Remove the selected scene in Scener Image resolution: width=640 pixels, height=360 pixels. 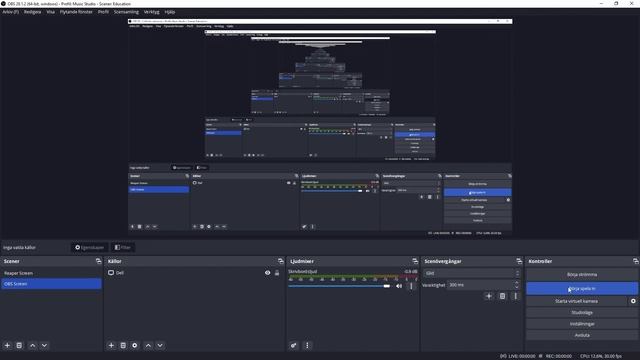(x=19, y=345)
